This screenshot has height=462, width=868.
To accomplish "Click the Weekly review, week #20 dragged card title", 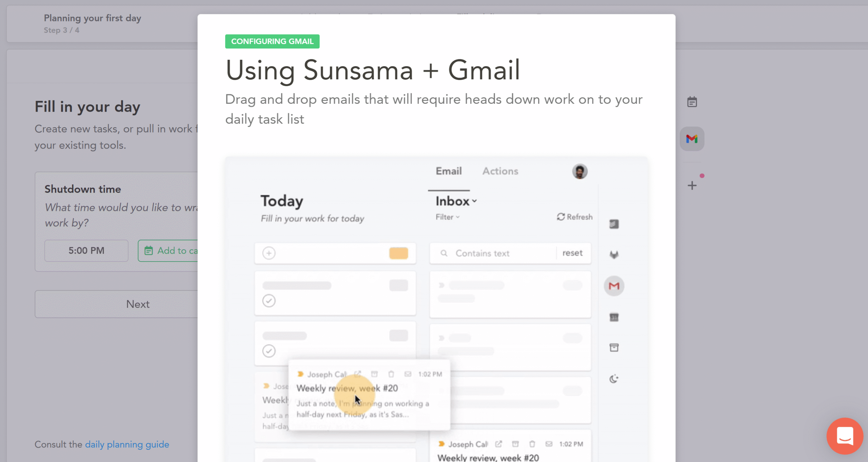I will [347, 388].
